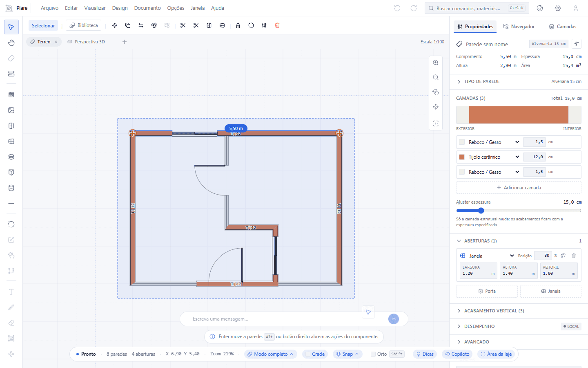Choose the brick wall tool in the sidebar
Image resolution: width=588 pixels, height=368 pixels.
click(x=11, y=95)
